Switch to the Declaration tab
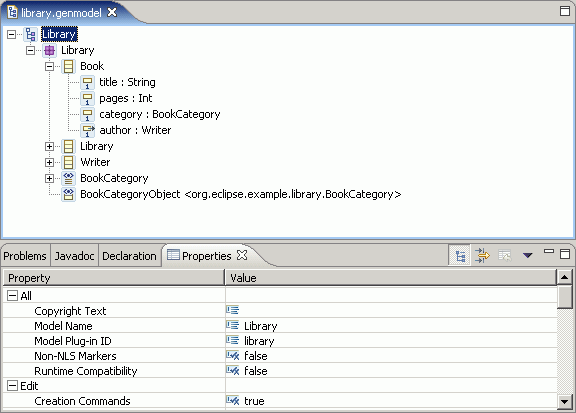Screen dimensions: 576x413 (129, 256)
